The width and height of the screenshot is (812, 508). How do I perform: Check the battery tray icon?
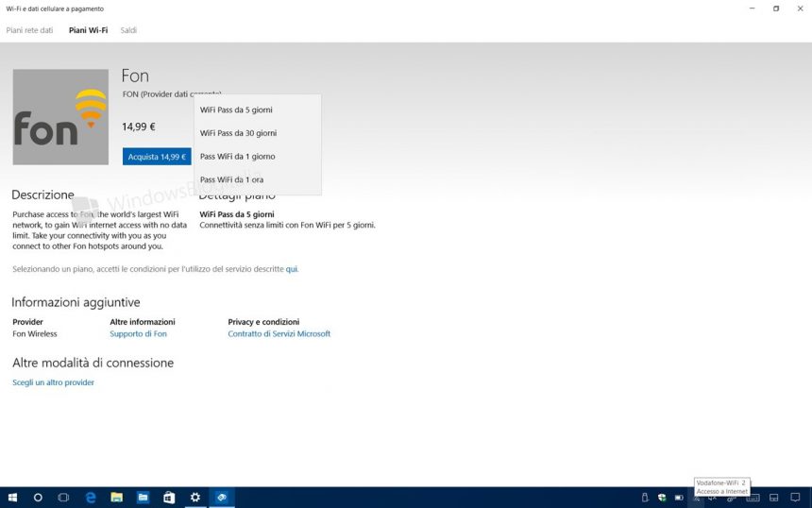tap(679, 498)
